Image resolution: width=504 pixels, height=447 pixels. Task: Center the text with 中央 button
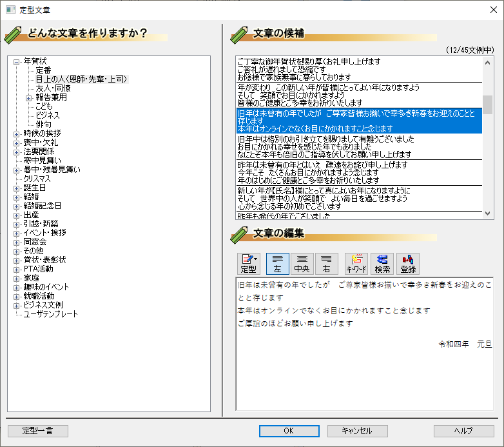click(302, 264)
